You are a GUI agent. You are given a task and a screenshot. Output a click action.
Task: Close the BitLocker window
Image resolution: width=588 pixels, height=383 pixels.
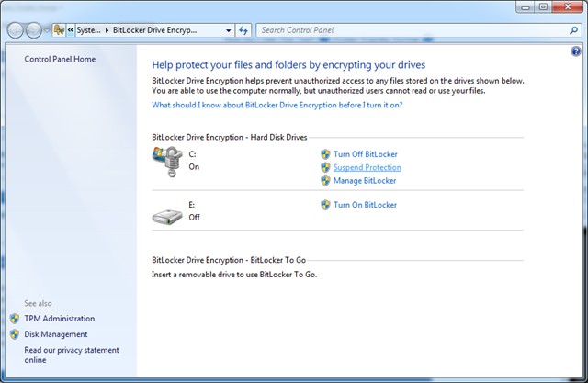568,6
